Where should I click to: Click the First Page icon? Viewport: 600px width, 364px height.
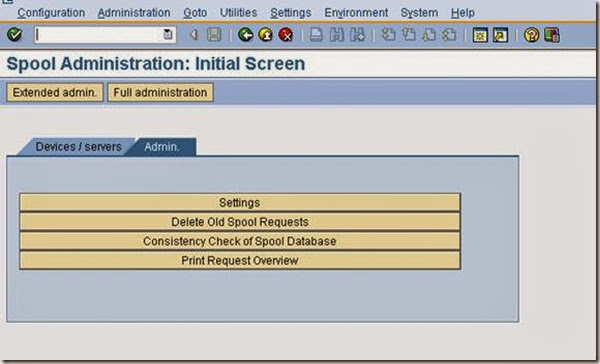coord(388,35)
